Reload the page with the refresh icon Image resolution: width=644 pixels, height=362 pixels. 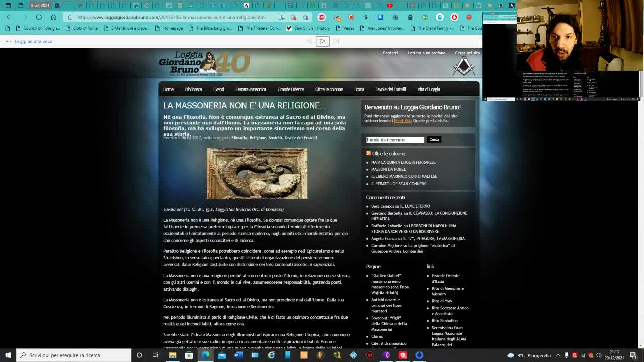[39, 17]
